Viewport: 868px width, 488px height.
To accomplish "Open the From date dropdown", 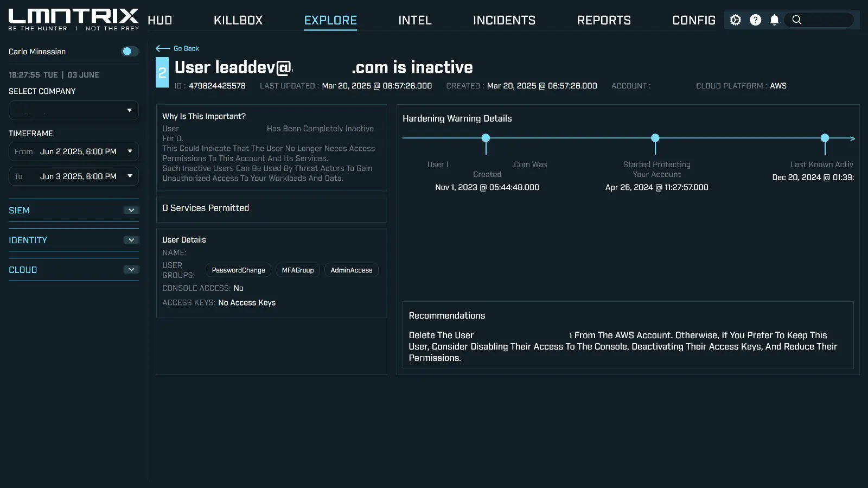I will coord(74,151).
